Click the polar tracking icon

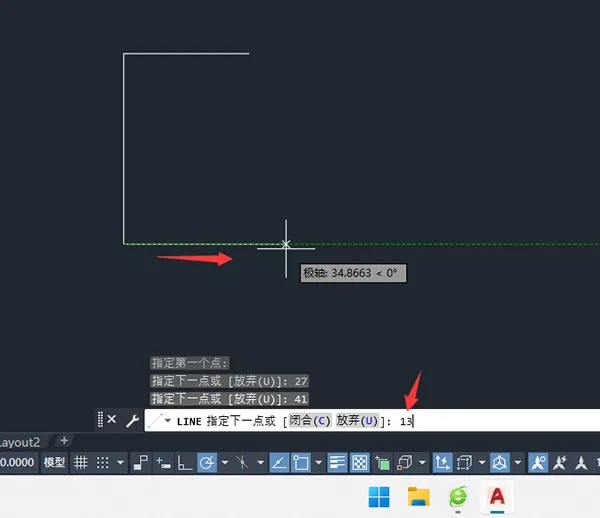click(x=207, y=463)
